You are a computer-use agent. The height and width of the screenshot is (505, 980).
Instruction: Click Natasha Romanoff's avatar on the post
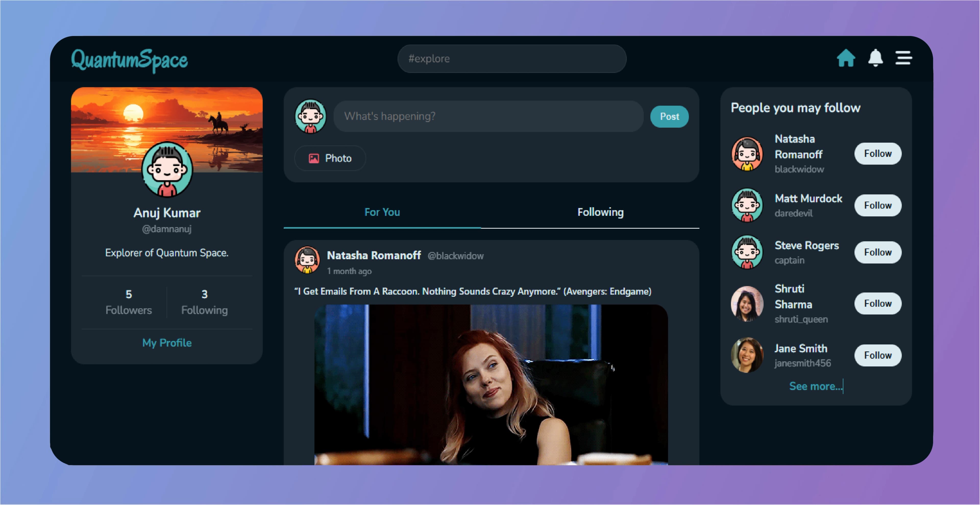[x=307, y=260]
